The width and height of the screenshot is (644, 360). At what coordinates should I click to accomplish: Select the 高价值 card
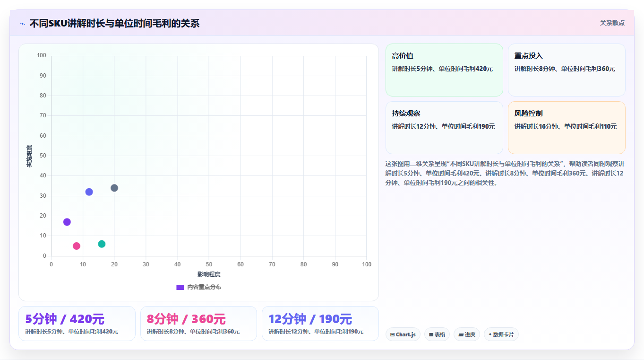(x=444, y=70)
